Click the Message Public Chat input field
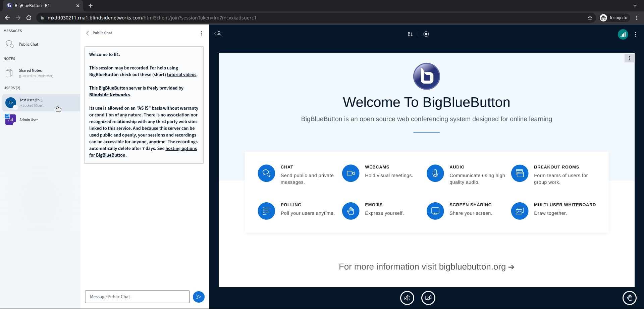644x309 pixels. [137, 297]
